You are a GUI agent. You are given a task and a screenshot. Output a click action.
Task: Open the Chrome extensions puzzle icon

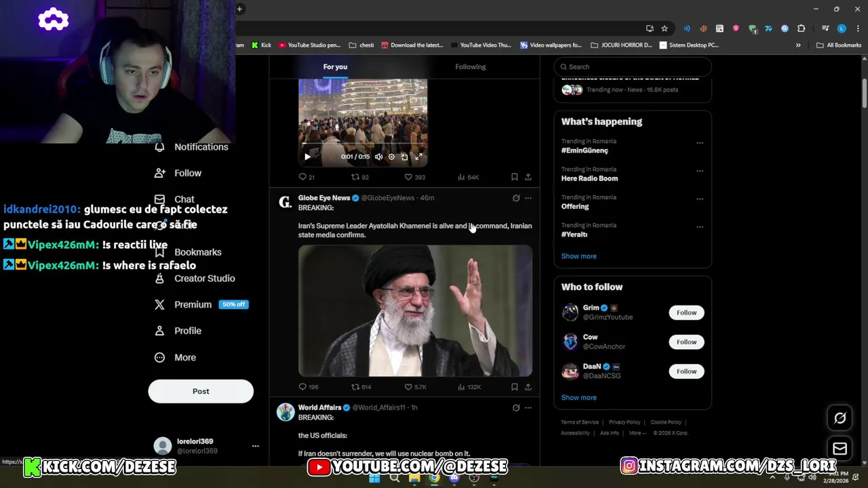(801, 28)
